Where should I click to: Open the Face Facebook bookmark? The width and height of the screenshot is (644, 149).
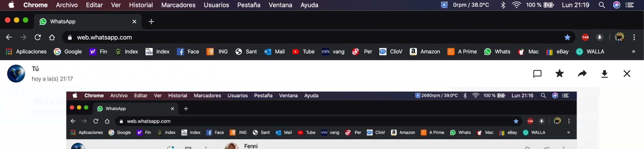(188, 52)
